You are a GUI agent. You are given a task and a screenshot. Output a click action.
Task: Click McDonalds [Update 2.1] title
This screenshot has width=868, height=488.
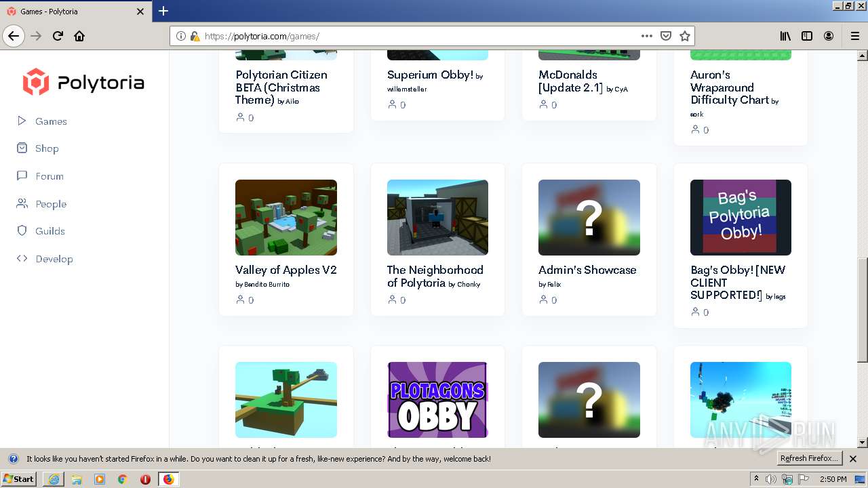pyautogui.click(x=570, y=81)
